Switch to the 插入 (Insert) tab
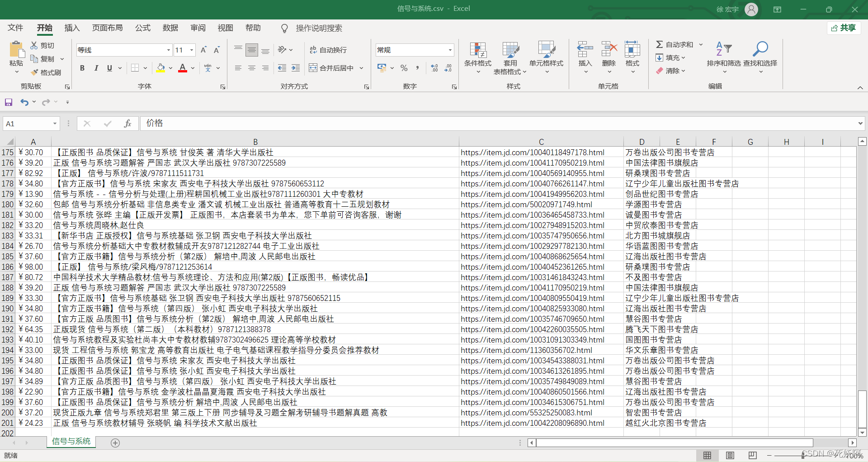This screenshot has height=462, width=868. 72,28
